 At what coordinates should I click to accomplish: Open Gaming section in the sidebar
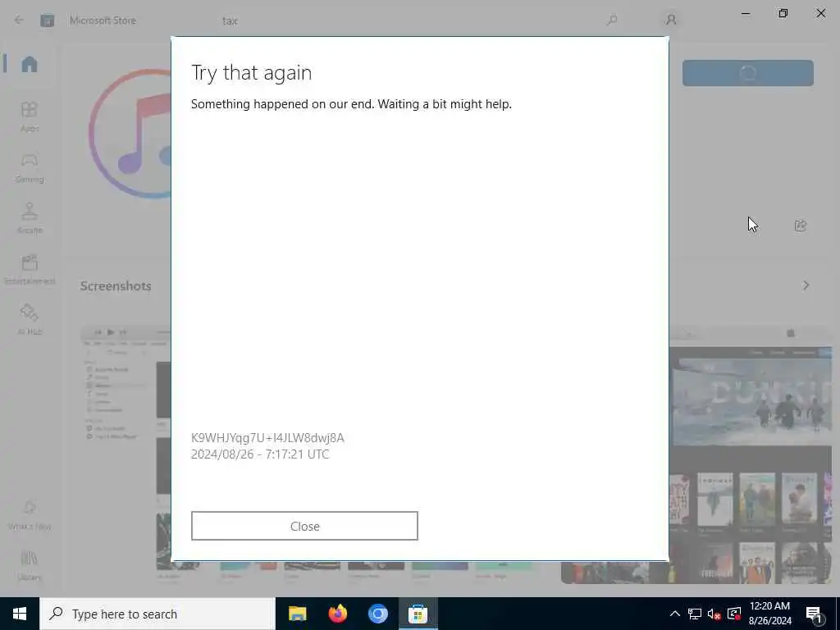pos(30,167)
